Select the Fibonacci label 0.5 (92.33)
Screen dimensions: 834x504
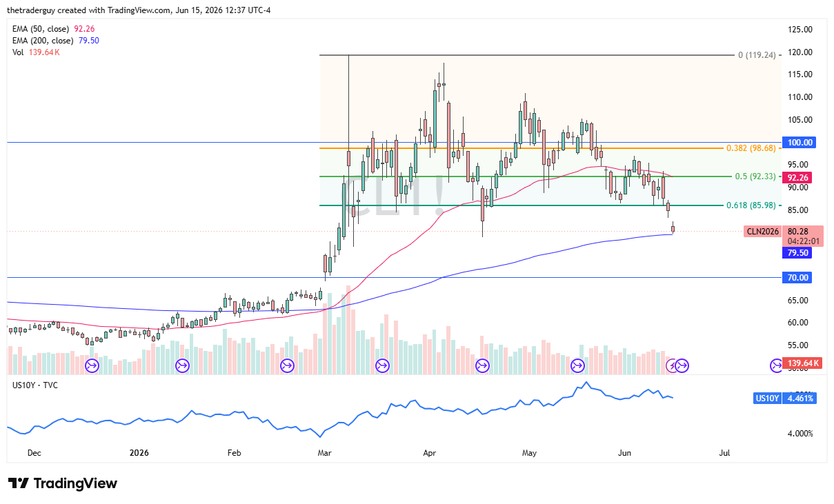[756, 177]
